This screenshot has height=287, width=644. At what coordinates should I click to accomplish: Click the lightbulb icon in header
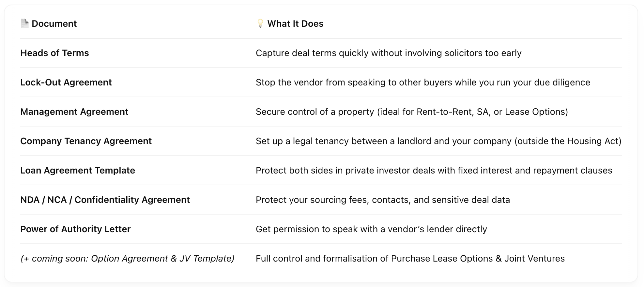point(260,23)
